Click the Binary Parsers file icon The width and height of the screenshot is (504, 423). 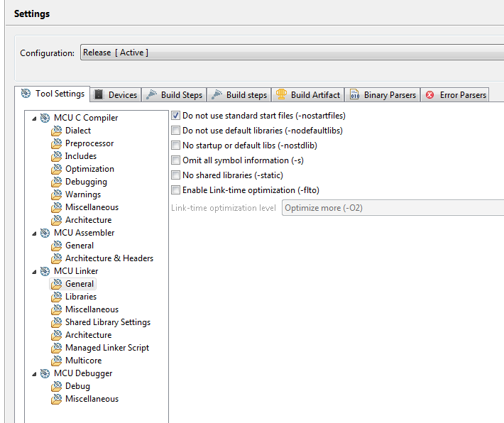point(354,94)
